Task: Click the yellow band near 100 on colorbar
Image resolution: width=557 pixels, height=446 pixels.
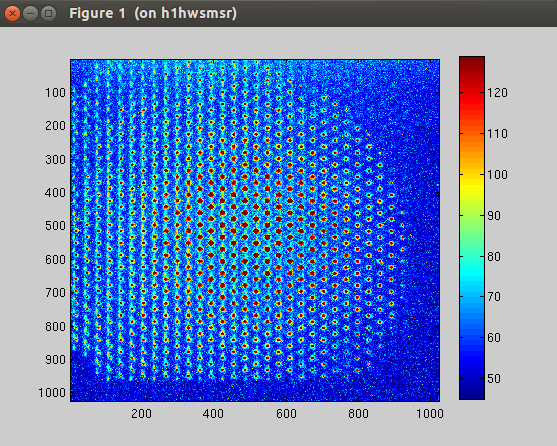Action: coord(472,181)
